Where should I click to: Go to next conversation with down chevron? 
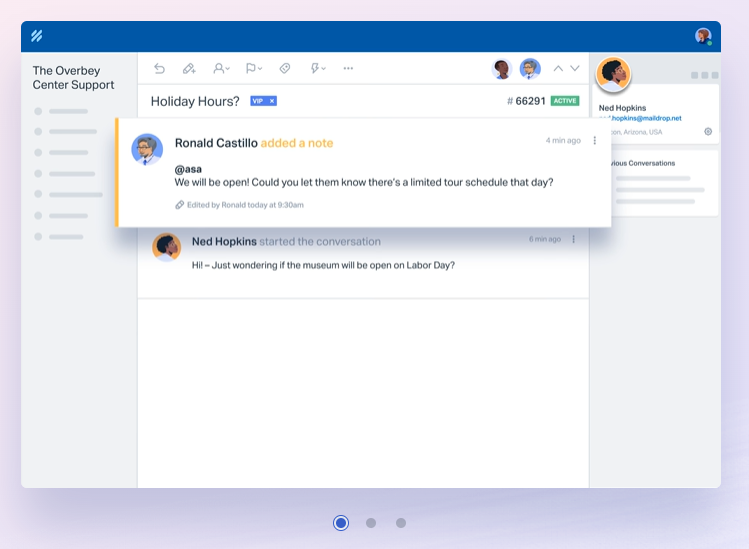click(575, 68)
